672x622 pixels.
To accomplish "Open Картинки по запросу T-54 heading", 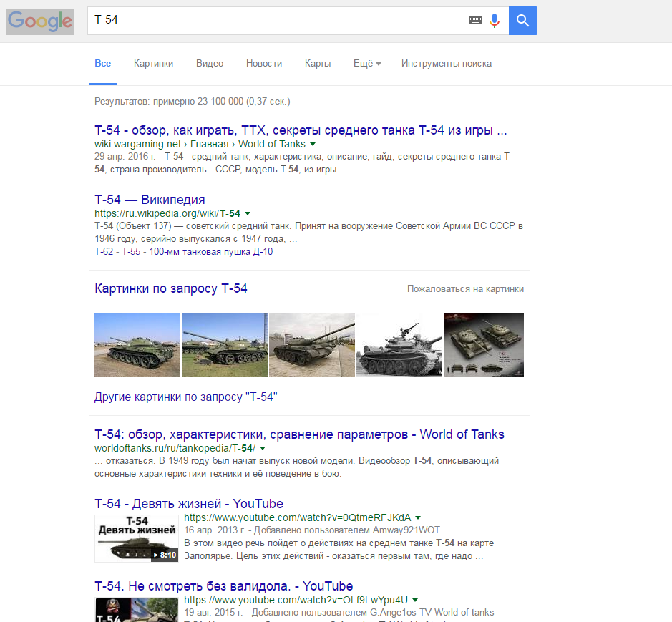I will coord(170,288).
